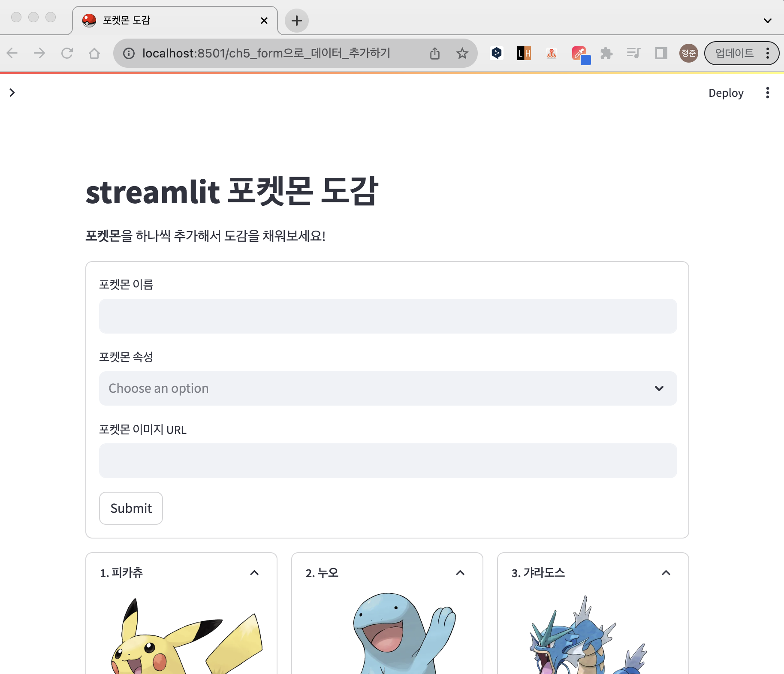Open the extensions puzzle menu
The width and height of the screenshot is (784, 674).
pos(606,53)
